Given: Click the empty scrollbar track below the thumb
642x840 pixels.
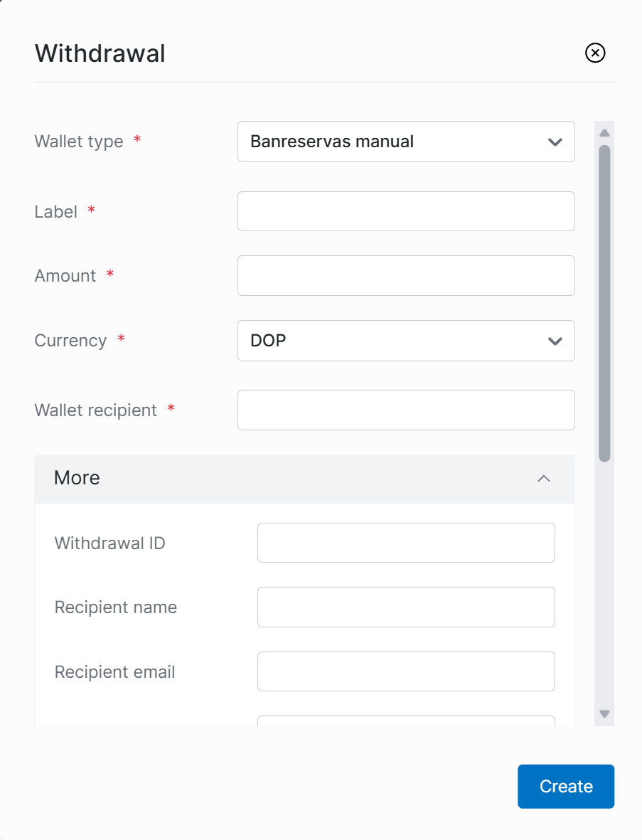Looking at the screenshot, I should (x=604, y=583).
